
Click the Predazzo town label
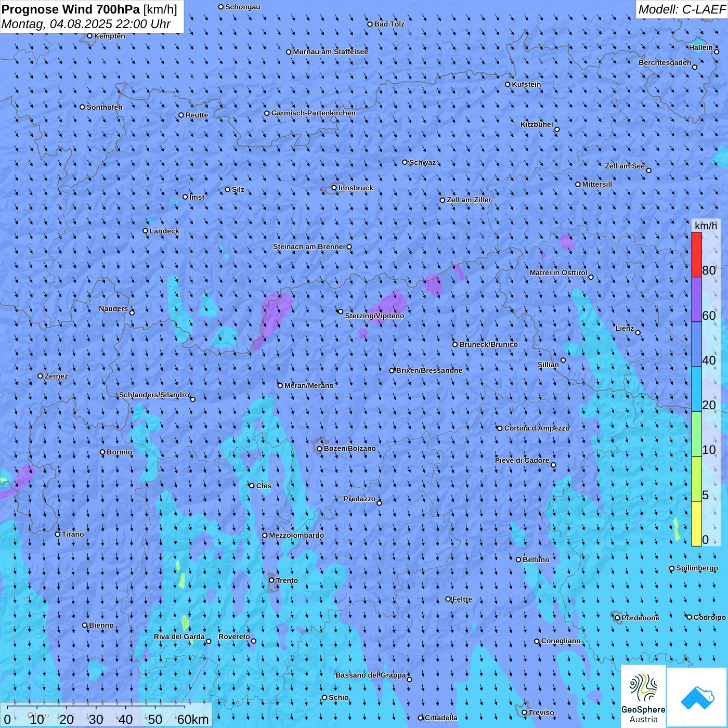point(359,499)
